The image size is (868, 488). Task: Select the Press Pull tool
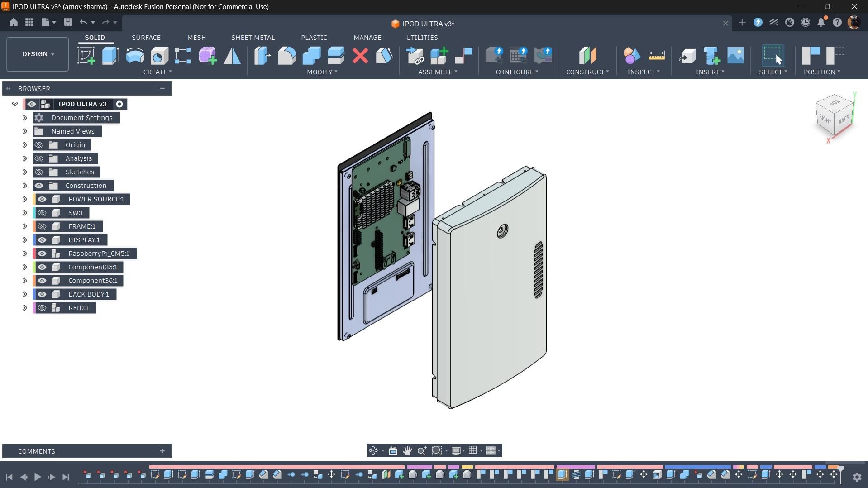point(262,56)
